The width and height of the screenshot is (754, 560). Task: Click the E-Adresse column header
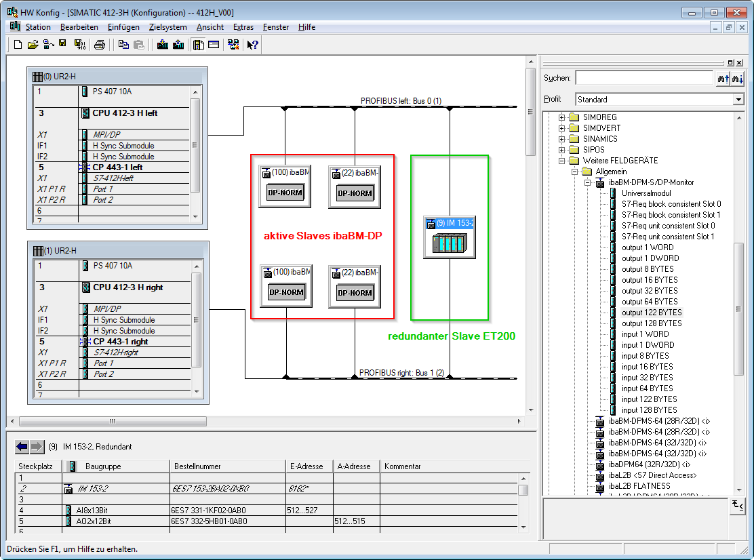tap(309, 466)
